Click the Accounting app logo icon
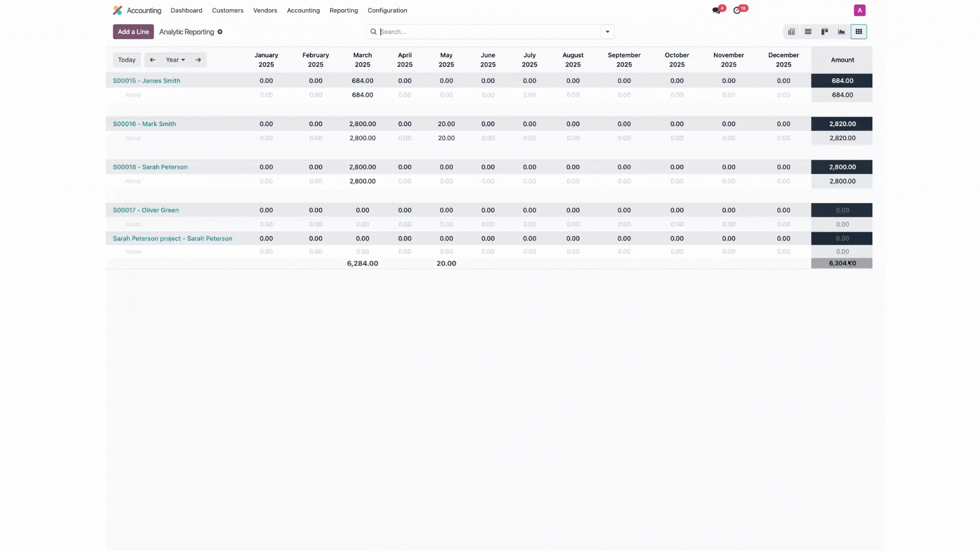Image resolution: width=980 pixels, height=551 pixels. (117, 10)
